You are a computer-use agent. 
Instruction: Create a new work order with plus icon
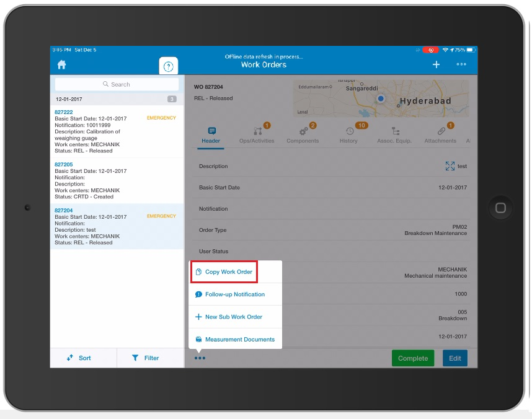click(x=436, y=64)
